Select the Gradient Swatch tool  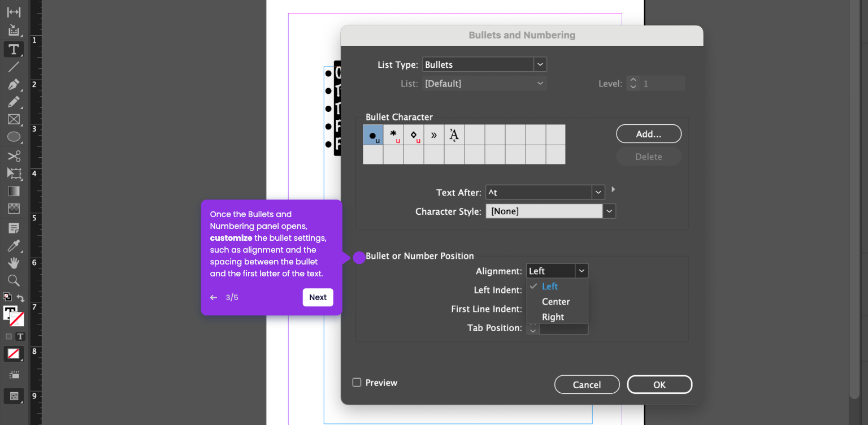(x=14, y=191)
